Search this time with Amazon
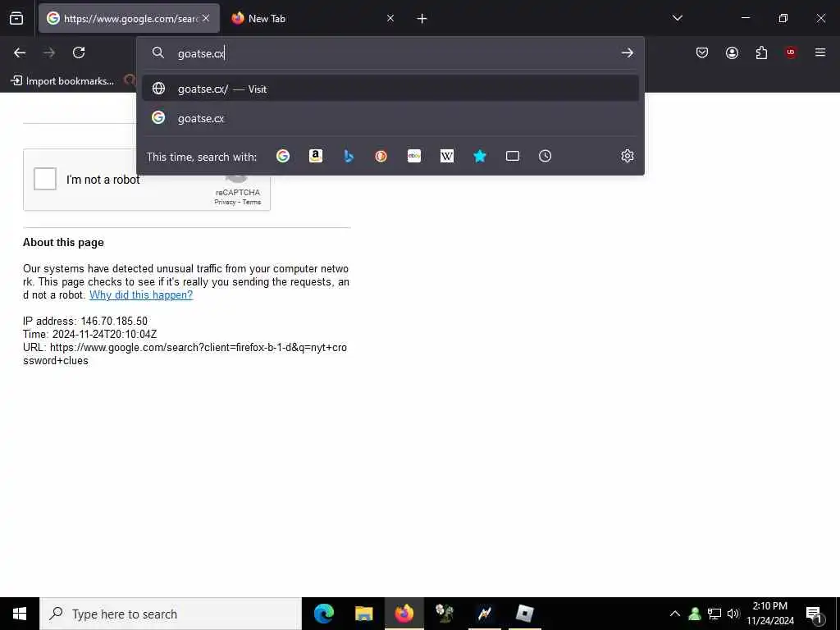 pos(316,156)
